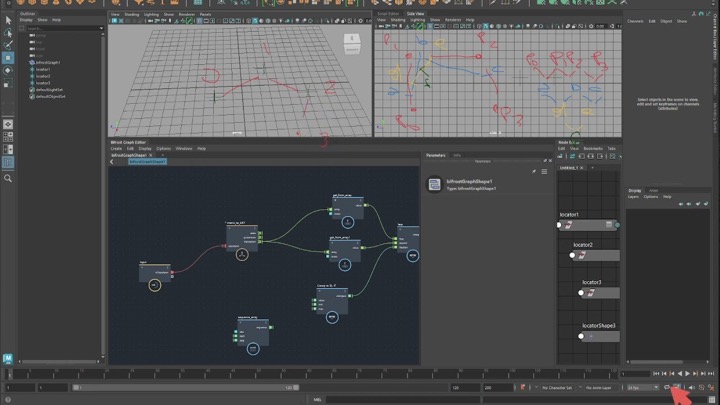This screenshot has width=720, height=405.
Task: Toggle audio mute on timeline
Action: [692, 388]
